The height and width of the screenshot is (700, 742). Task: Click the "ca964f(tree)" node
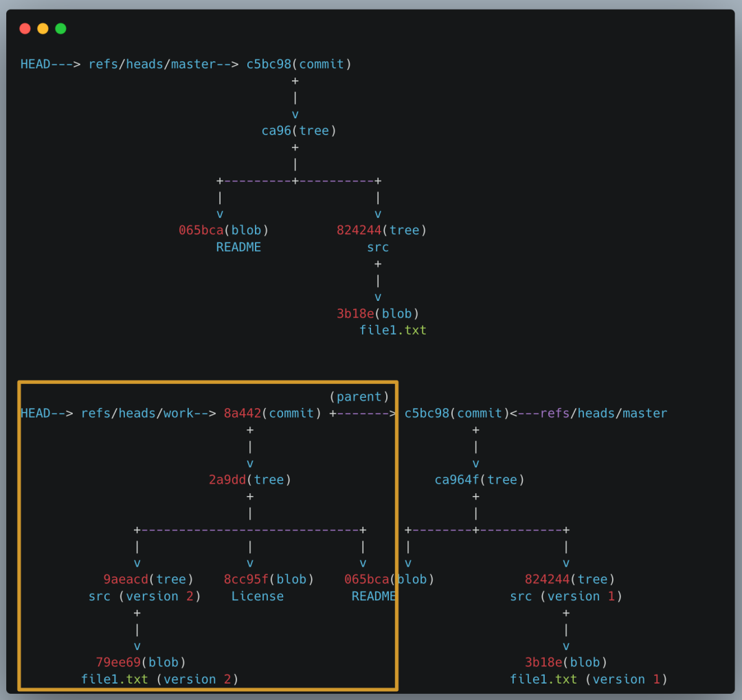[x=480, y=480]
